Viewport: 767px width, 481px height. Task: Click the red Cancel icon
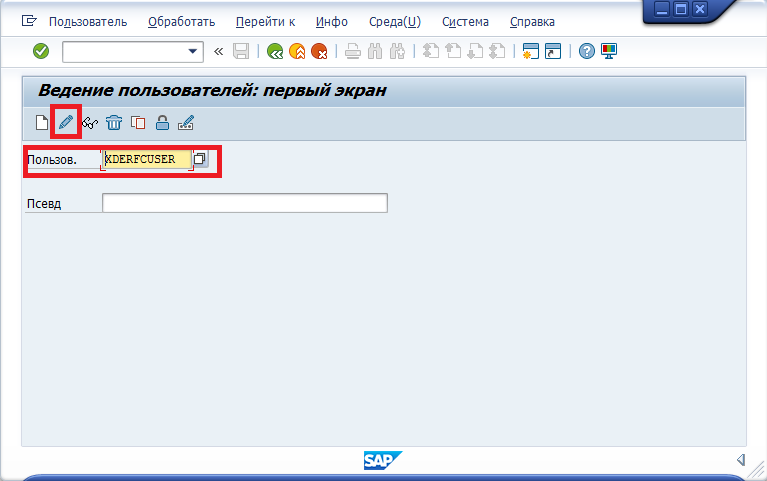(319, 51)
